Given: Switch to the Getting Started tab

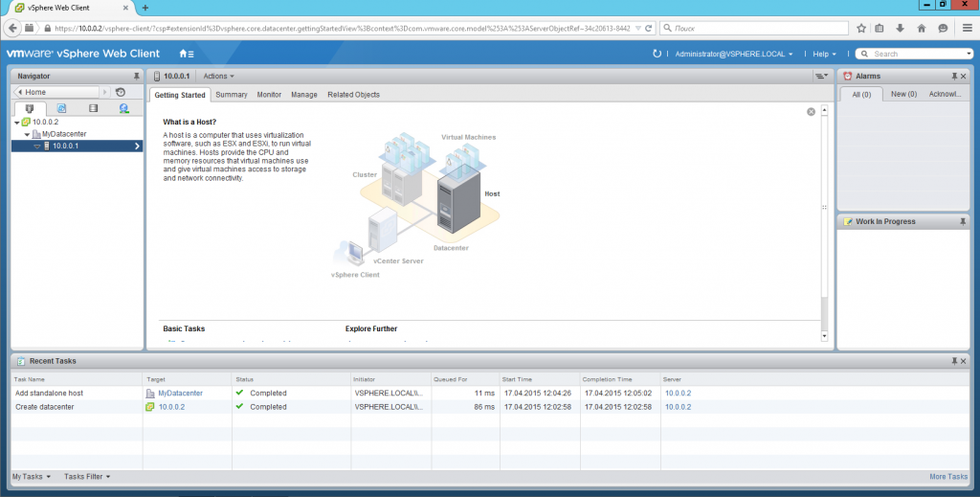Looking at the screenshot, I should 179,95.
